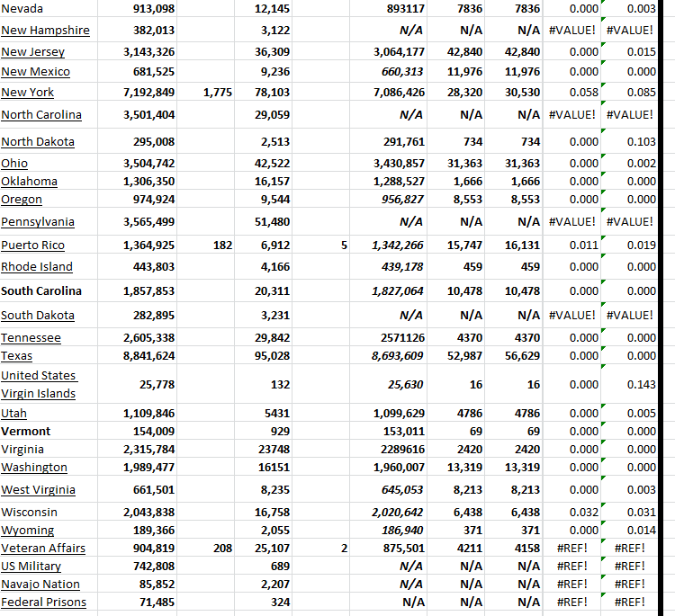675x616 pixels.
Task: Select the 16,131 cell
Action: (514, 245)
